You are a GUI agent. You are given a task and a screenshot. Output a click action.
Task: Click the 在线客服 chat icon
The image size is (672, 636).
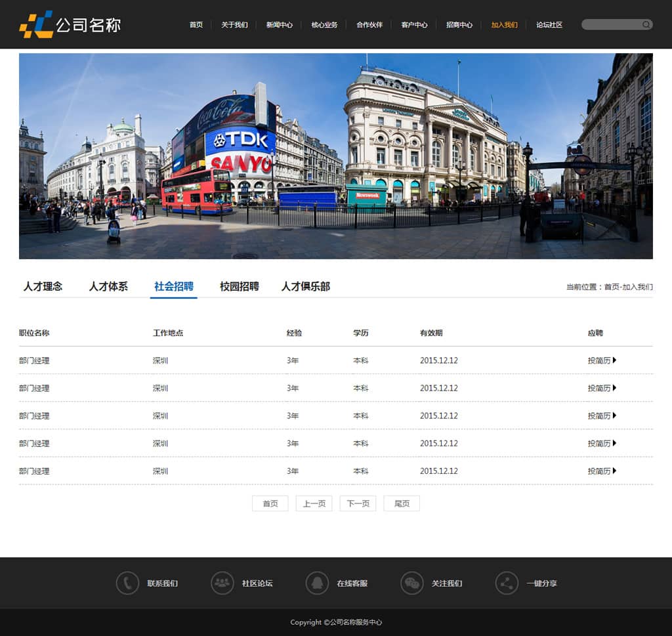point(317,583)
